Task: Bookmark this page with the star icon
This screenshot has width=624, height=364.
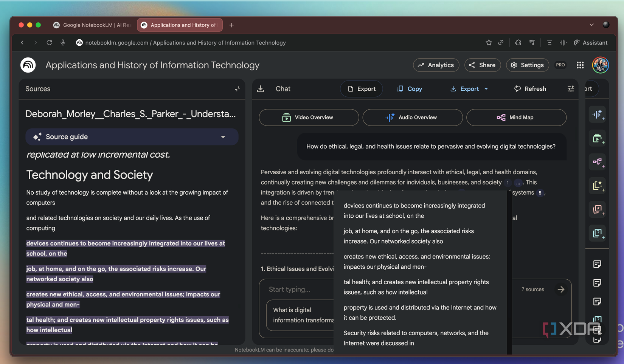Action: click(489, 43)
